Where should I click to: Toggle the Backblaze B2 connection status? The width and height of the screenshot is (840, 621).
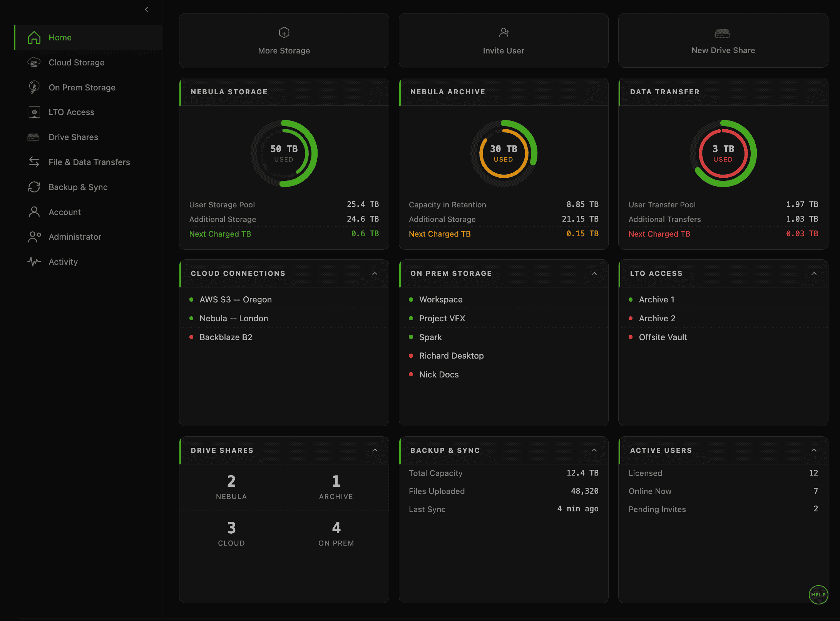click(192, 337)
